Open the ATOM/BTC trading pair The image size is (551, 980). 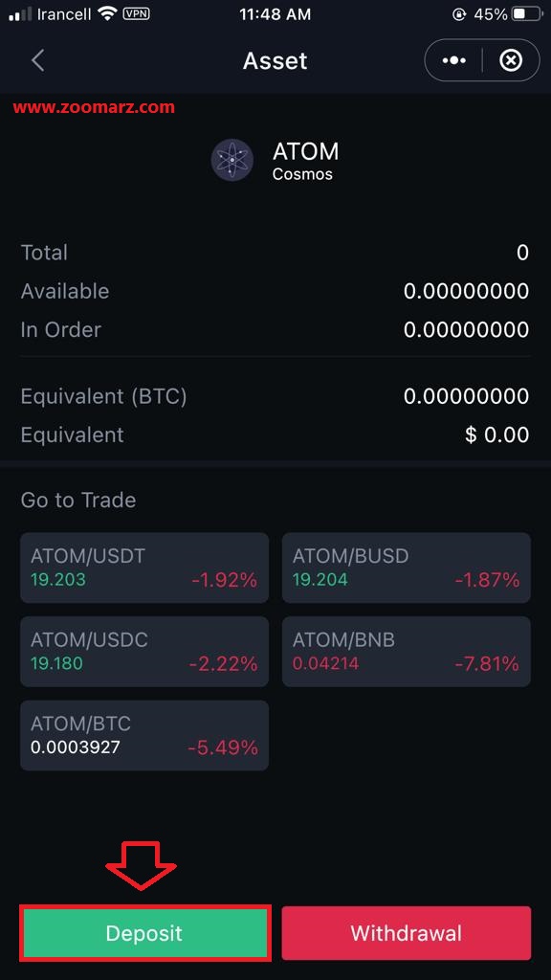pos(144,735)
